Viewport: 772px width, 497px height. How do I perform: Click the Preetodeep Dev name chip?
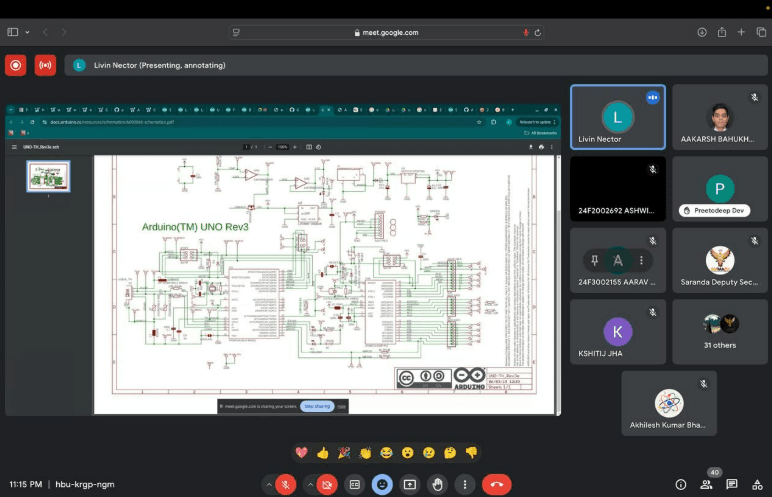(x=714, y=210)
